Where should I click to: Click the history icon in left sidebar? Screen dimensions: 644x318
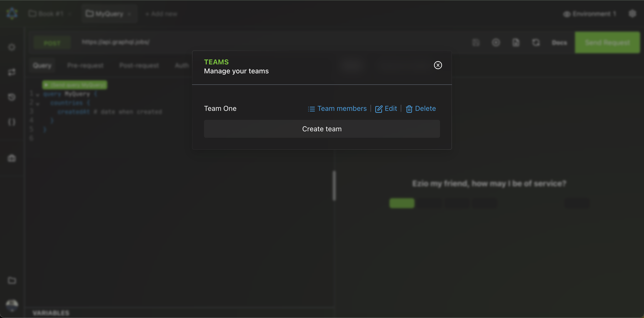(12, 97)
